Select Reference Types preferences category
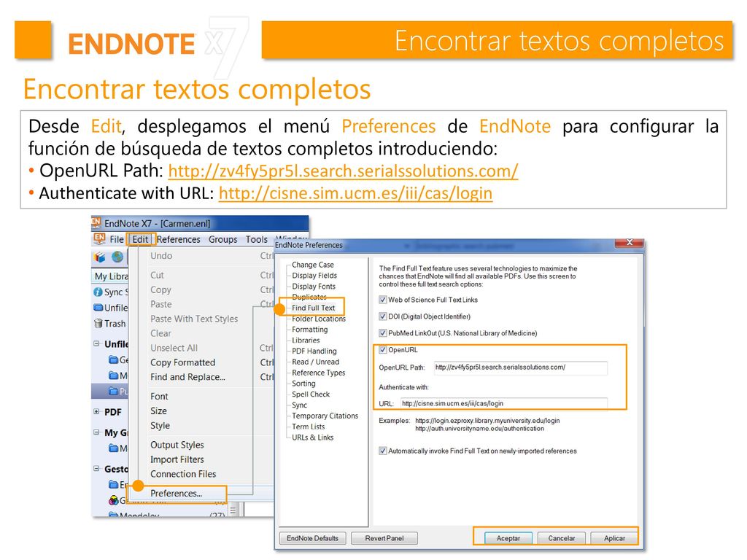Image resolution: width=747 pixels, height=560 pixels. click(x=319, y=373)
